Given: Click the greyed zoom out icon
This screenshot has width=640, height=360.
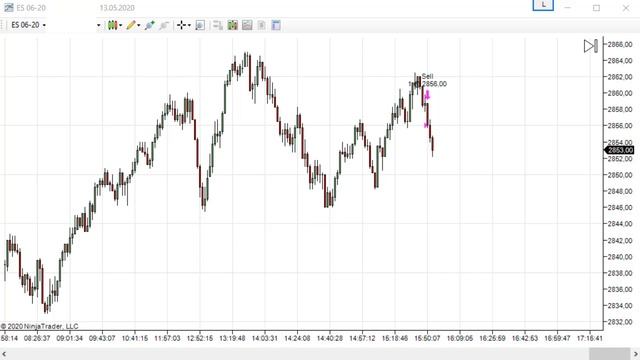Looking at the screenshot, I should click(x=164, y=25).
